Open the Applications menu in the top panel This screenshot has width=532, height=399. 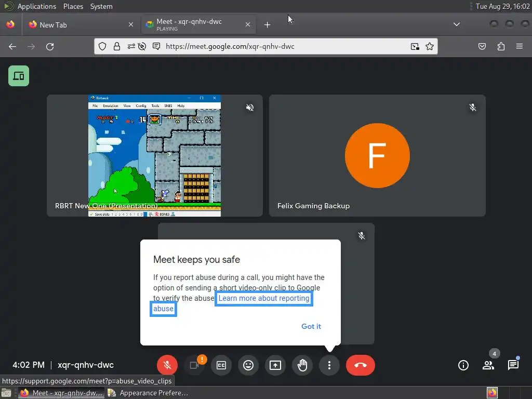pos(37,6)
